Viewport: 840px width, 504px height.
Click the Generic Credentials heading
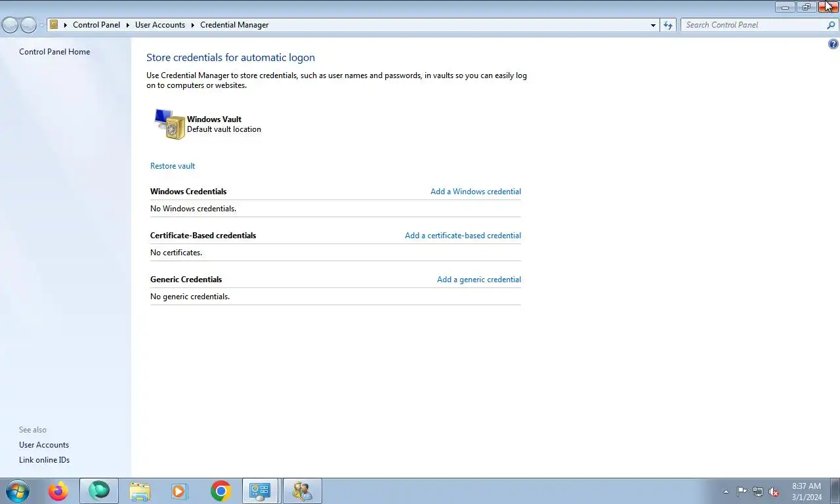[x=186, y=280]
